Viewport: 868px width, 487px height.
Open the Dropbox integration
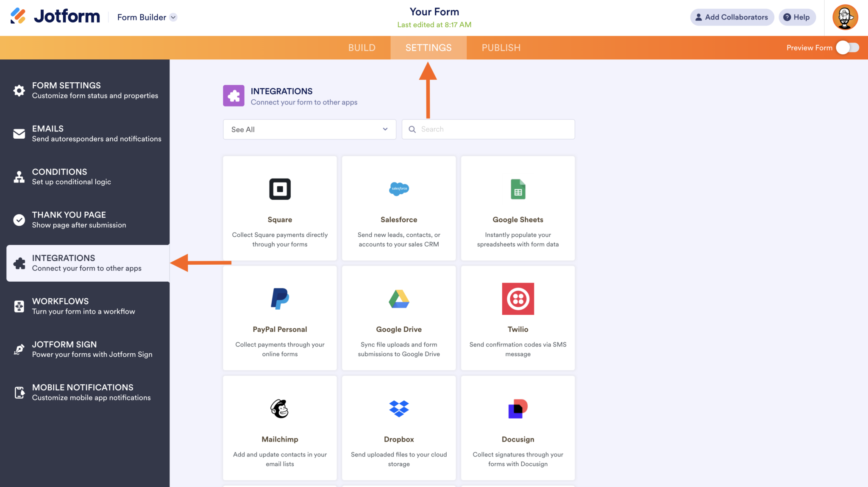398,409
